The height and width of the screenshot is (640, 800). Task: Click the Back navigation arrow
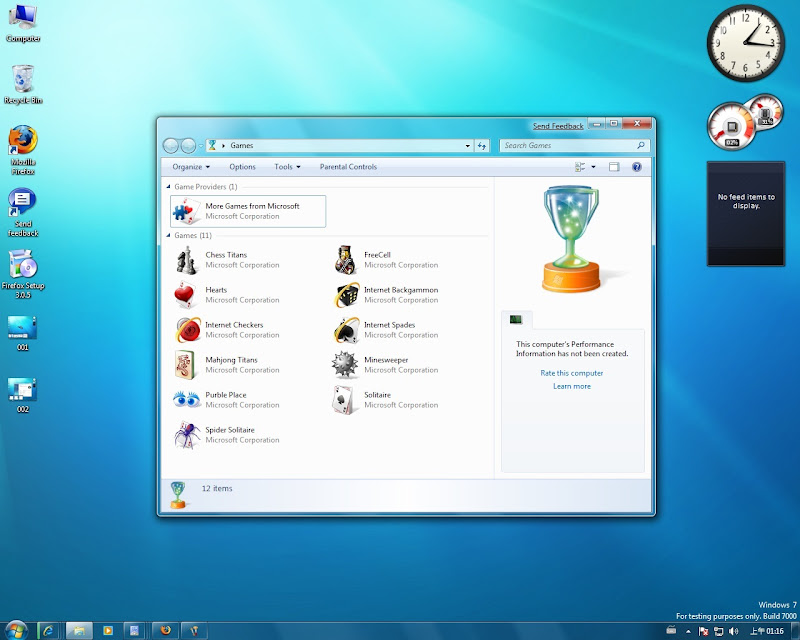click(171, 146)
